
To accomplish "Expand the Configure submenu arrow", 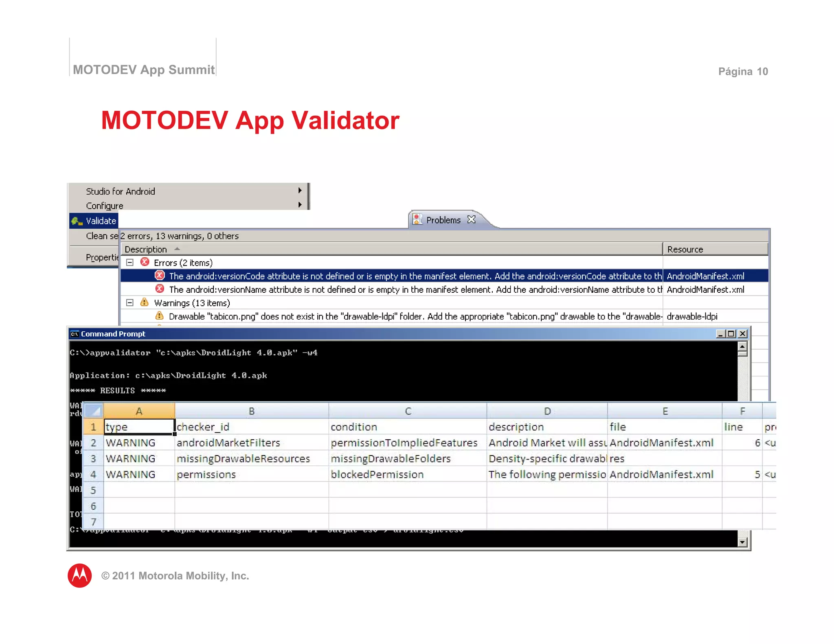I will tap(300, 205).
